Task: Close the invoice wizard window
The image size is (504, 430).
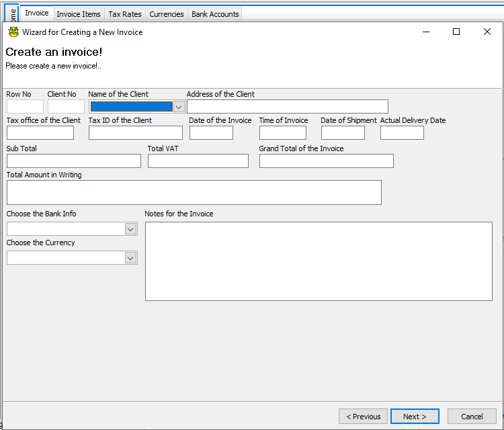Action: 487,32
